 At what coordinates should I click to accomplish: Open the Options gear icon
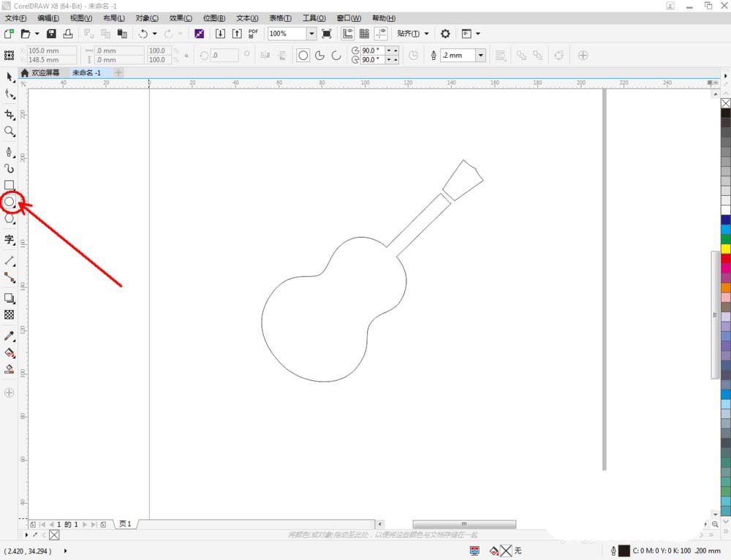pyautogui.click(x=446, y=34)
